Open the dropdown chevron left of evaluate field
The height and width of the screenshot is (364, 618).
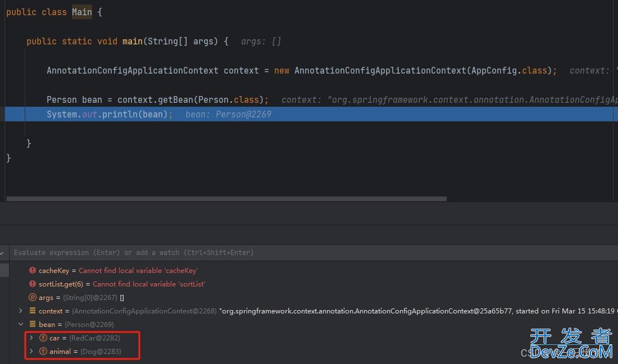point(3,253)
